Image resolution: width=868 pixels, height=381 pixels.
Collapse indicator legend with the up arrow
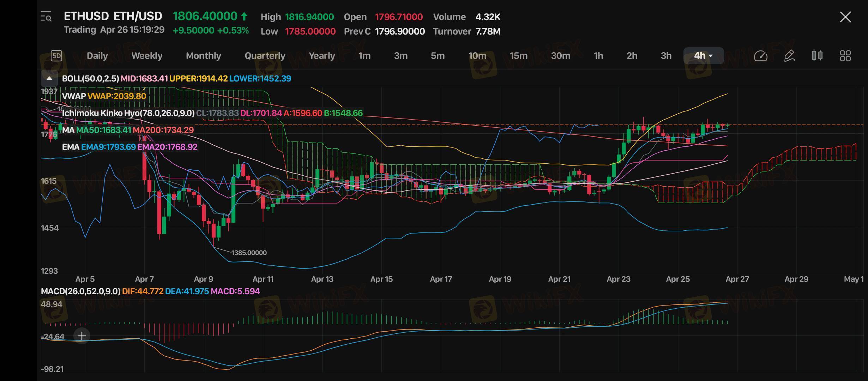[x=49, y=78]
